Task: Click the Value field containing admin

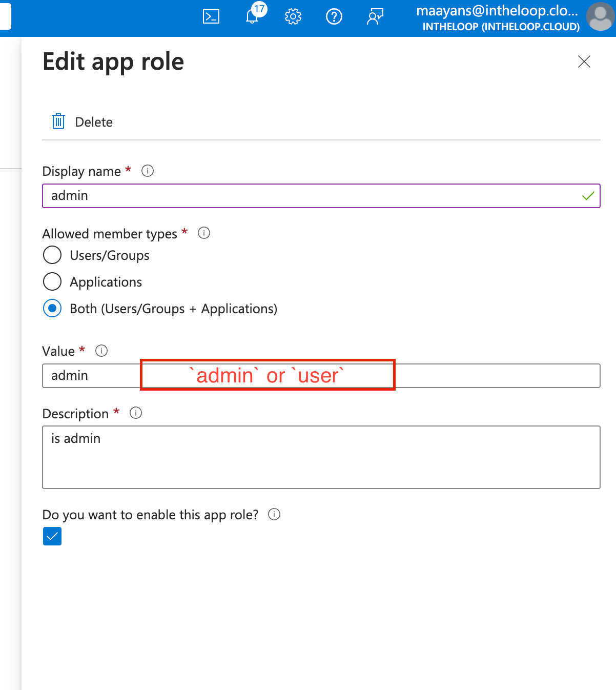Action: click(87, 375)
